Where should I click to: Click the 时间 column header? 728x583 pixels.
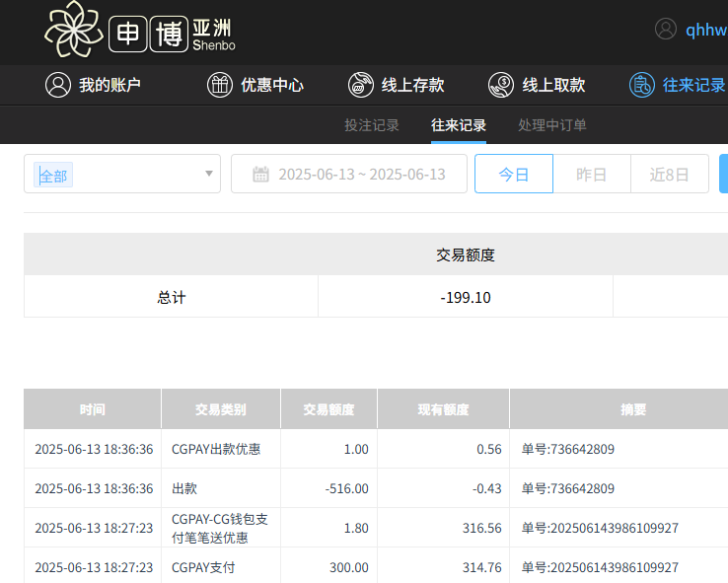click(x=93, y=409)
